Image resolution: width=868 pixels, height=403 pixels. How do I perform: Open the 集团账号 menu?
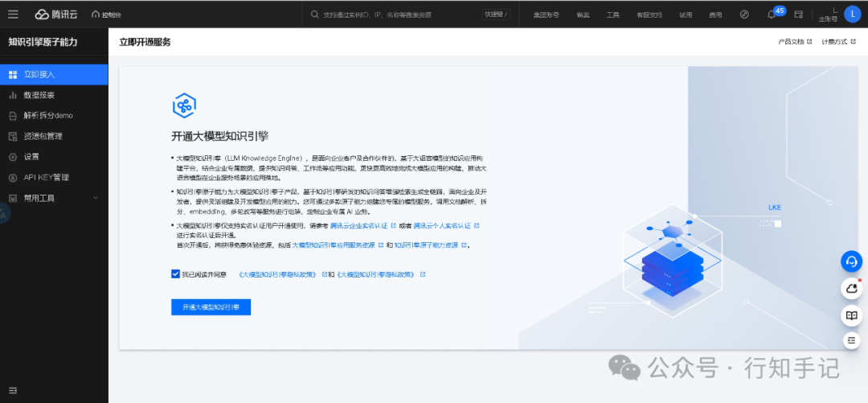546,15
